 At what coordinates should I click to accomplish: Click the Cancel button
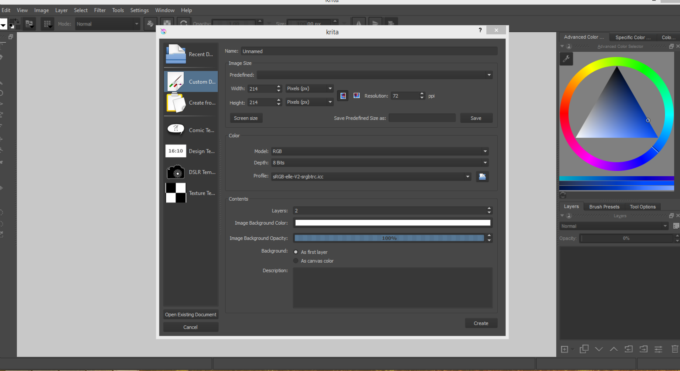[190, 327]
